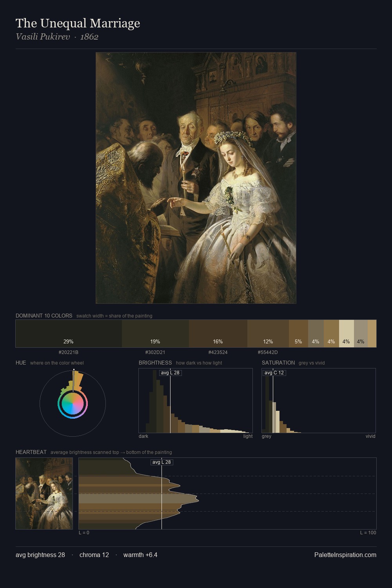392x588 pixels.
Task: Click 'chroma 12' in the footer
Action: [x=94, y=555]
